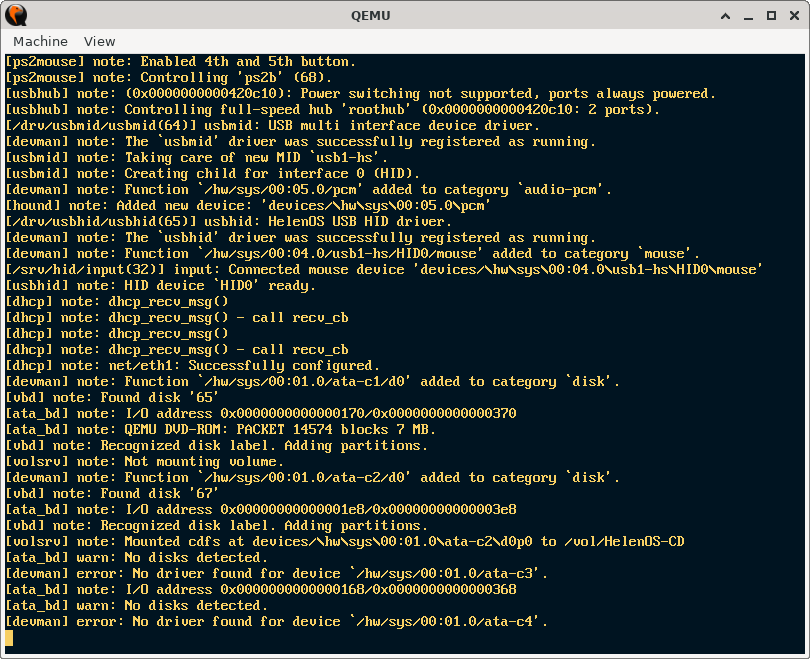Maximize the QEMU window
The image size is (810, 659).
tap(771, 16)
